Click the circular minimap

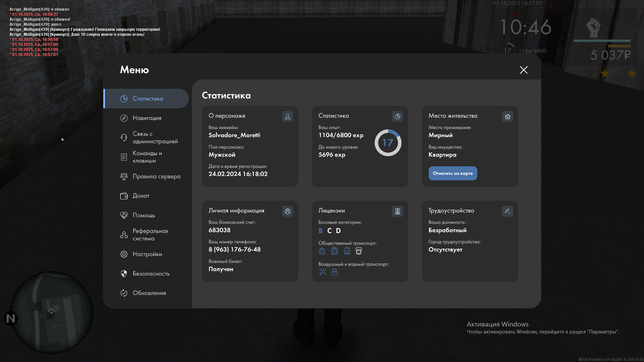pyautogui.click(x=52, y=312)
